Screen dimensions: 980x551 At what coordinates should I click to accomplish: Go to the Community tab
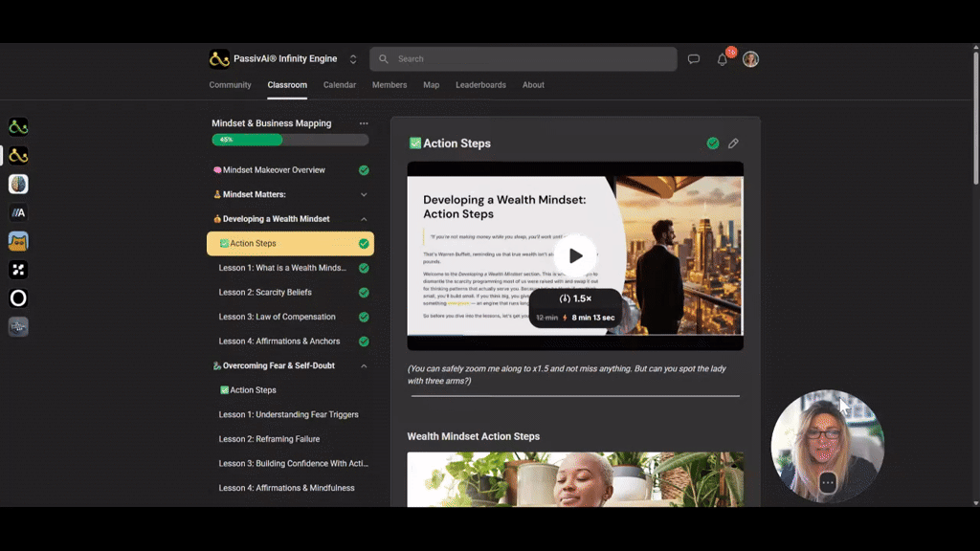coord(230,85)
